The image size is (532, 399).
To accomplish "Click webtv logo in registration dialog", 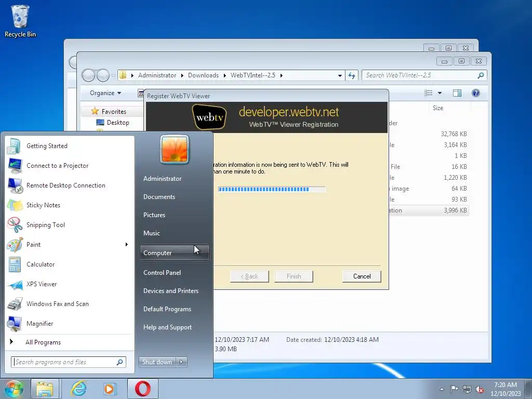I will click(x=209, y=117).
